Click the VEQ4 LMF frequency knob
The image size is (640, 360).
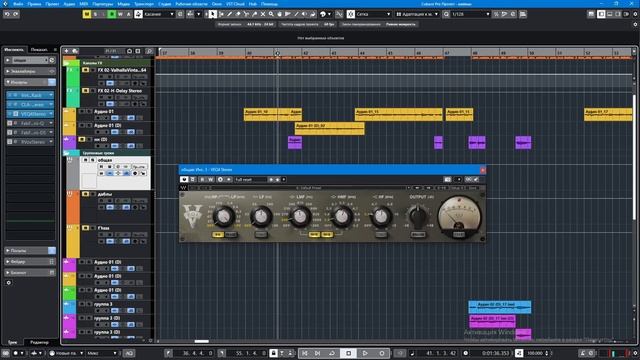coord(300,216)
